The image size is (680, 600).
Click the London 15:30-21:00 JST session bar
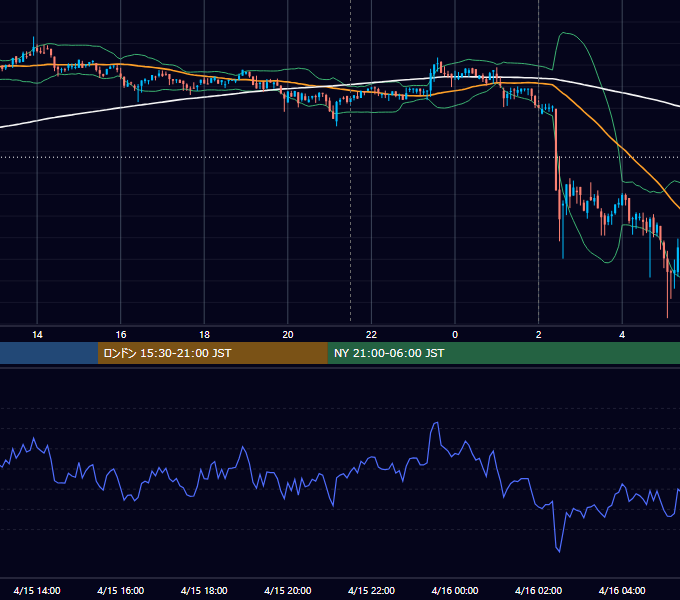pyautogui.click(x=212, y=353)
